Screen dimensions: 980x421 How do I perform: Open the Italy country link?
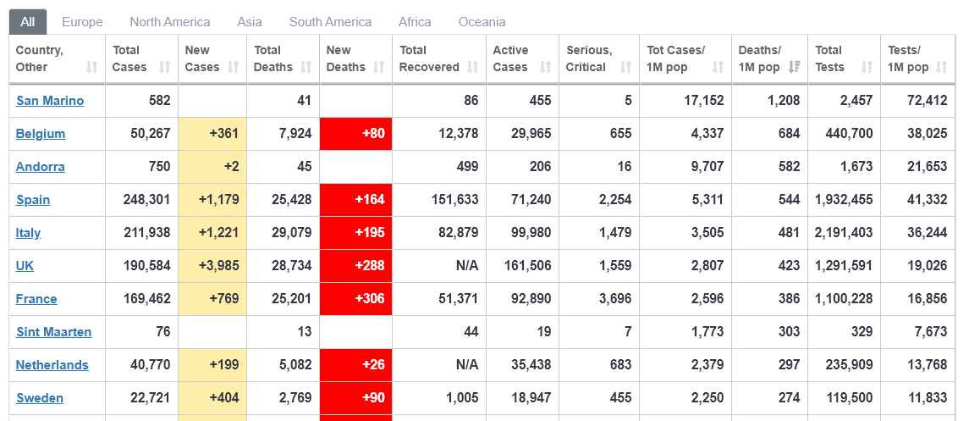[28, 233]
